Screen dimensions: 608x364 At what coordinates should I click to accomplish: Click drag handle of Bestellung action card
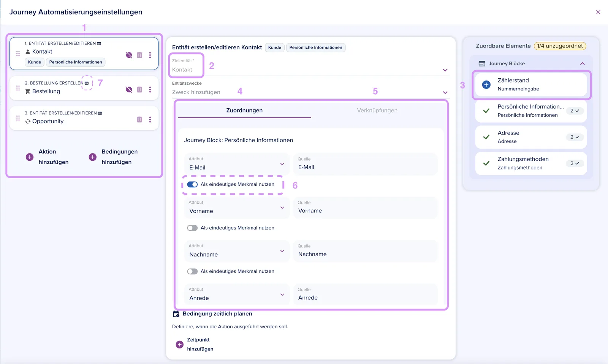pos(18,88)
